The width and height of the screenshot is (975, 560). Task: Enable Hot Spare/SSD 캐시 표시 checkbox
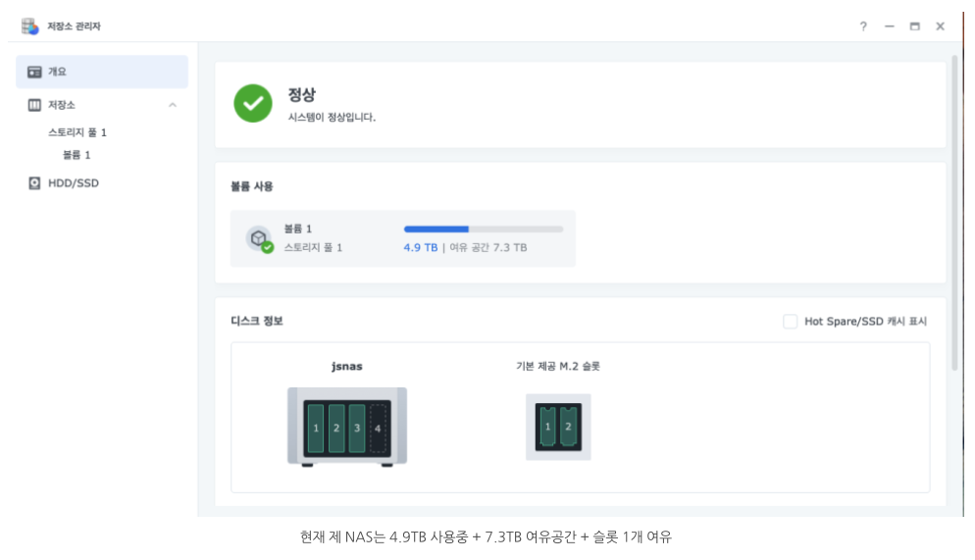(790, 322)
